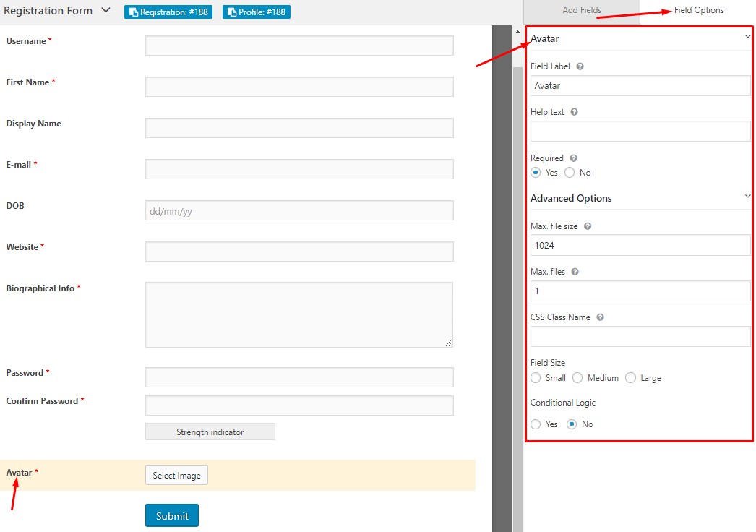Click the Profile #188 shortcode copy button
Screen dimensions: 756x532
point(257,12)
